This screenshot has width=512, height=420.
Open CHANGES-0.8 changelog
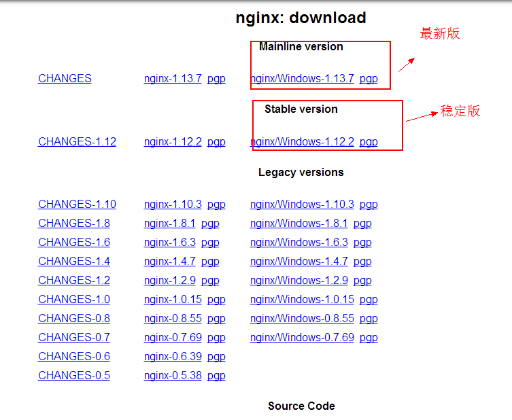(74, 318)
